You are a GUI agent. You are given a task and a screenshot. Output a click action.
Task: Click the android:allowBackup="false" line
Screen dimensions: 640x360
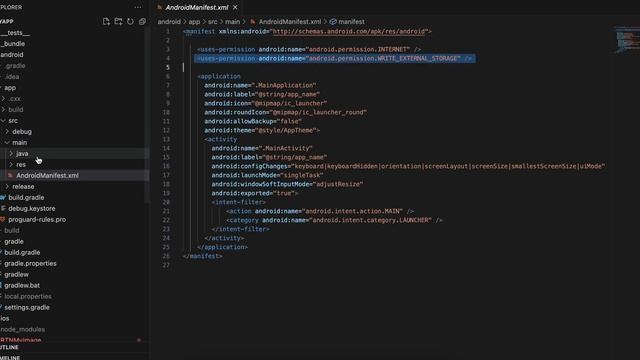click(x=253, y=121)
